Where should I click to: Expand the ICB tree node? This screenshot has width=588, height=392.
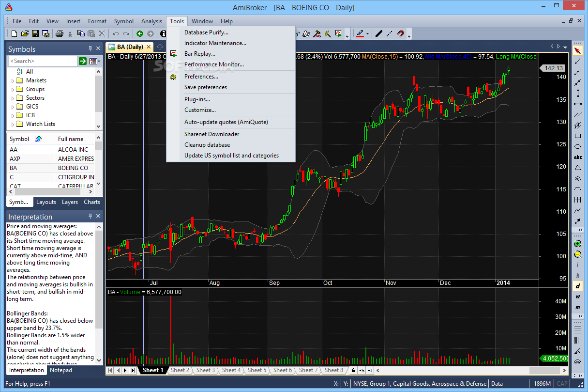(x=13, y=115)
